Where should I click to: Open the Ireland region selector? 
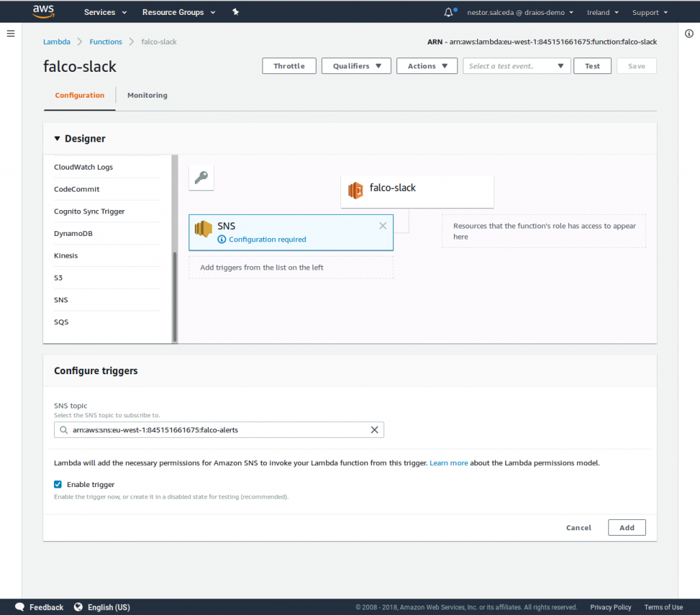click(601, 11)
